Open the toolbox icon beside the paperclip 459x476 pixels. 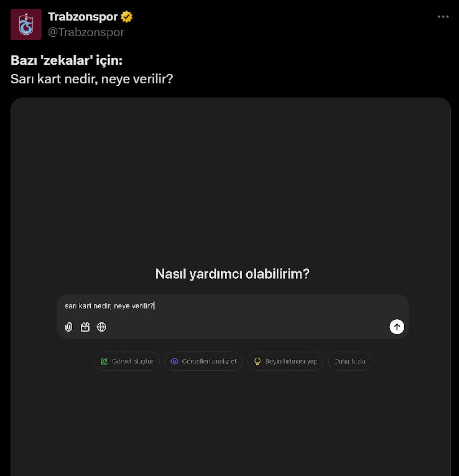85,327
